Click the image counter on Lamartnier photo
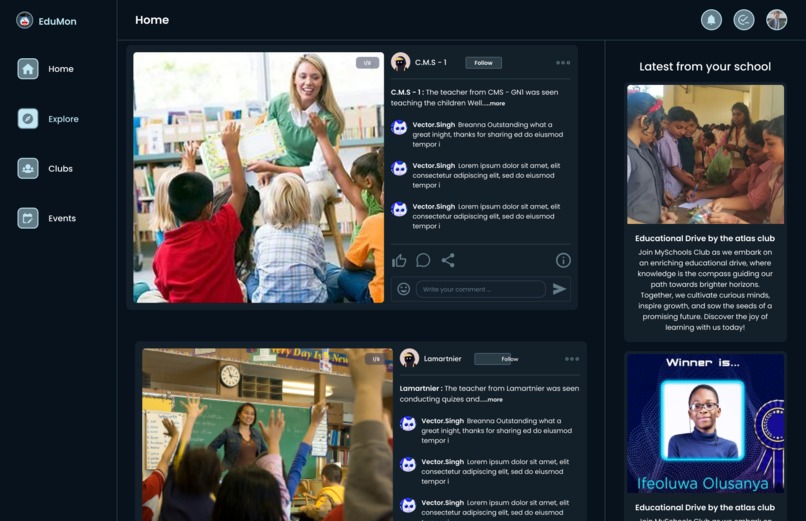The image size is (806, 521). [x=376, y=359]
